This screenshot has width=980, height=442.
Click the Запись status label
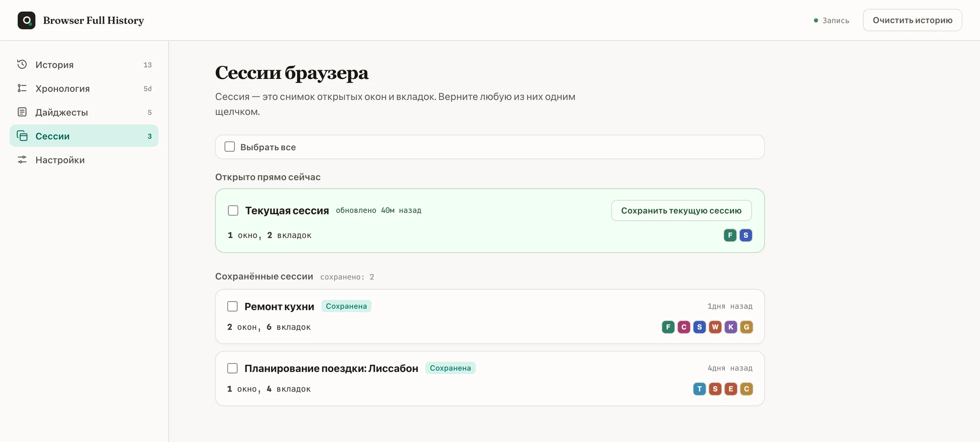pos(835,21)
